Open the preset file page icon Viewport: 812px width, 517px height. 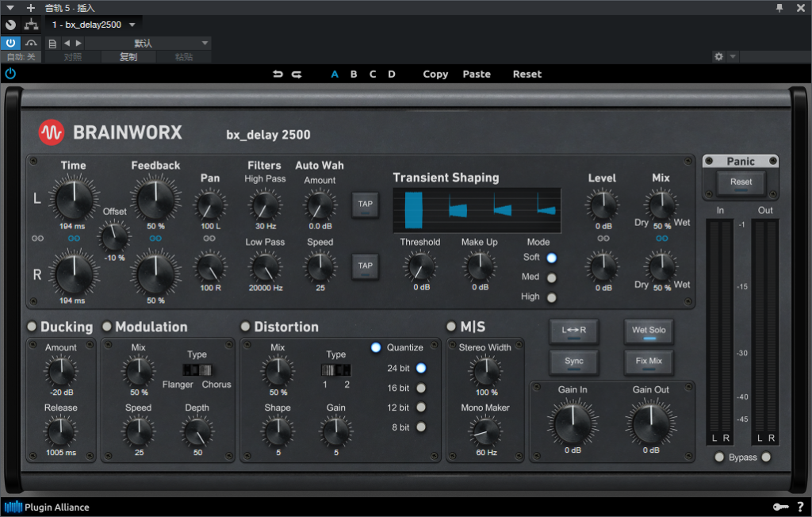[52, 43]
